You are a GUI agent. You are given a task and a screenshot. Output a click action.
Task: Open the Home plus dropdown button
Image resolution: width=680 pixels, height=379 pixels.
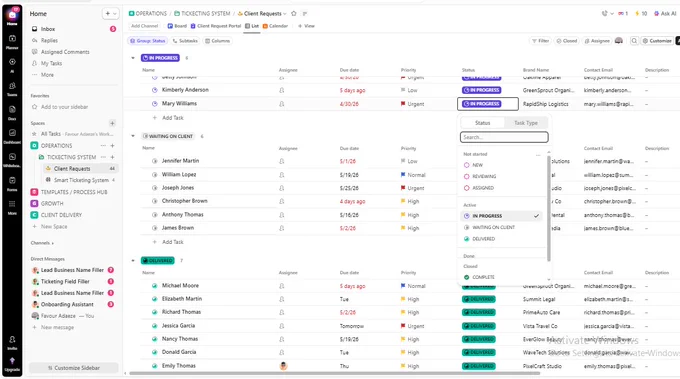click(111, 14)
